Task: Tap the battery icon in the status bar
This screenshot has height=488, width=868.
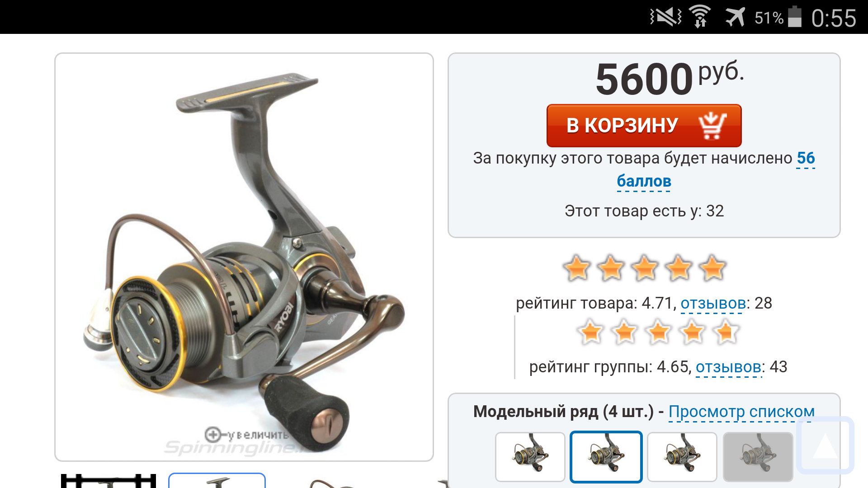Action: click(795, 17)
